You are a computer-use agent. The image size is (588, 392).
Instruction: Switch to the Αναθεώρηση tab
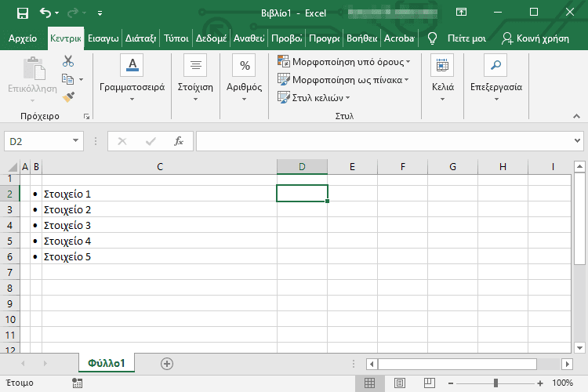pos(249,38)
